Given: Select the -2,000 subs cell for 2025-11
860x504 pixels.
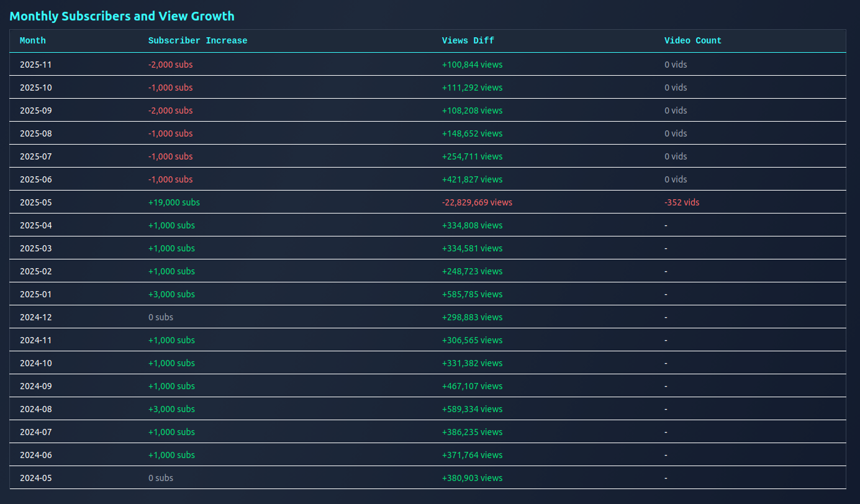Looking at the screenshot, I should coord(171,65).
